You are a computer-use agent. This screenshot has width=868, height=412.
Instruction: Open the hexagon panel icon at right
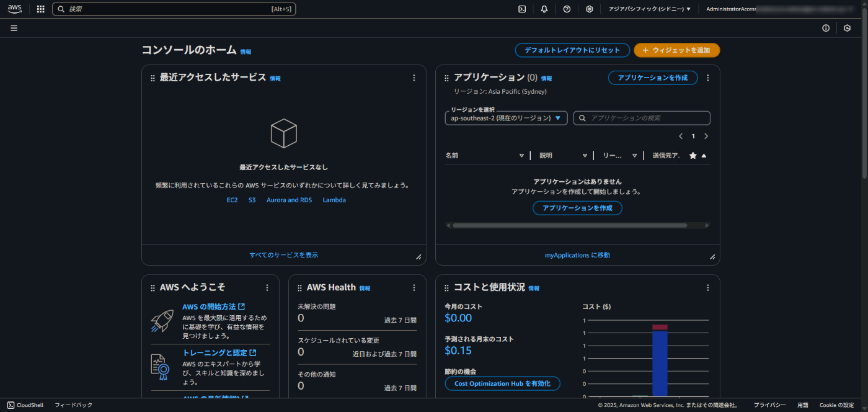pyautogui.click(x=848, y=28)
